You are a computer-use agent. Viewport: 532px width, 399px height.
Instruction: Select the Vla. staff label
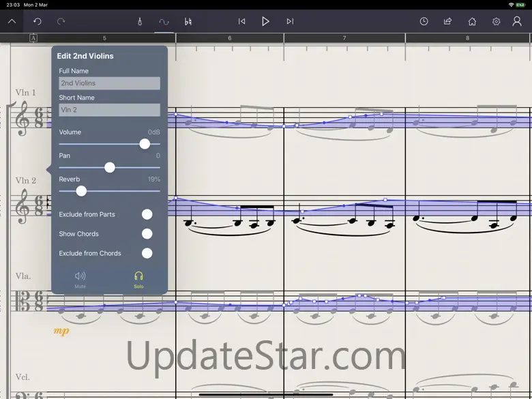pyautogui.click(x=23, y=276)
